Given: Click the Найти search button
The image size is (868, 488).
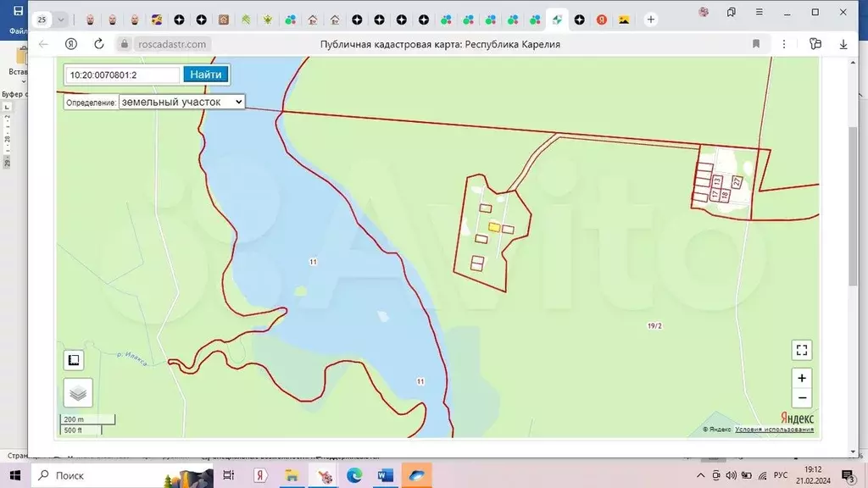Looking at the screenshot, I should (x=206, y=75).
